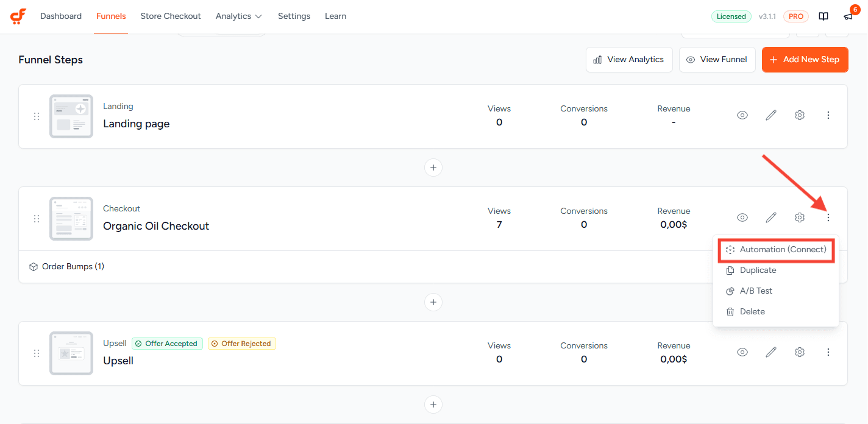Open Organic Oil Checkout settings gear
The width and height of the screenshot is (868, 424).
[x=800, y=217]
